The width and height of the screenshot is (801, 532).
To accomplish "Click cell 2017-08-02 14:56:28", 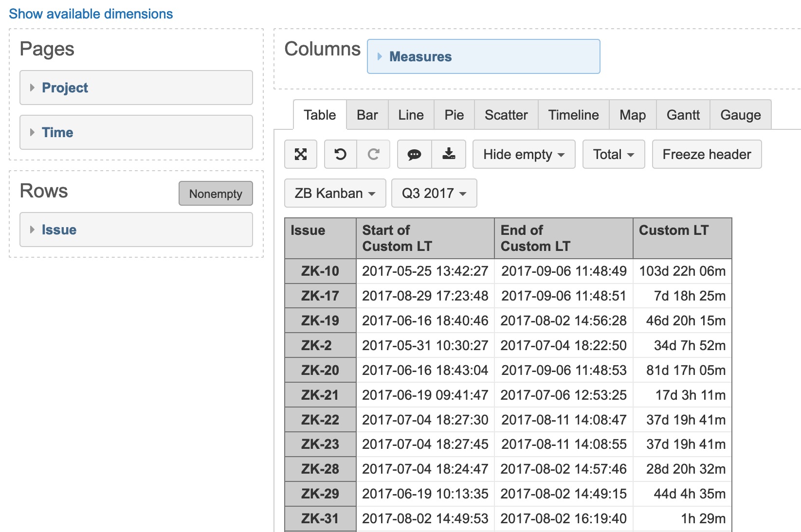I will point(564,320).
